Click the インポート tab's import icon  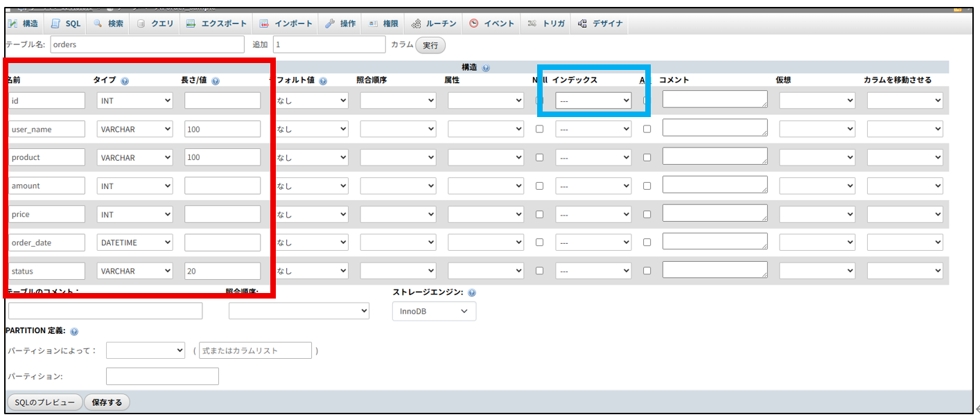pos(264,24)
